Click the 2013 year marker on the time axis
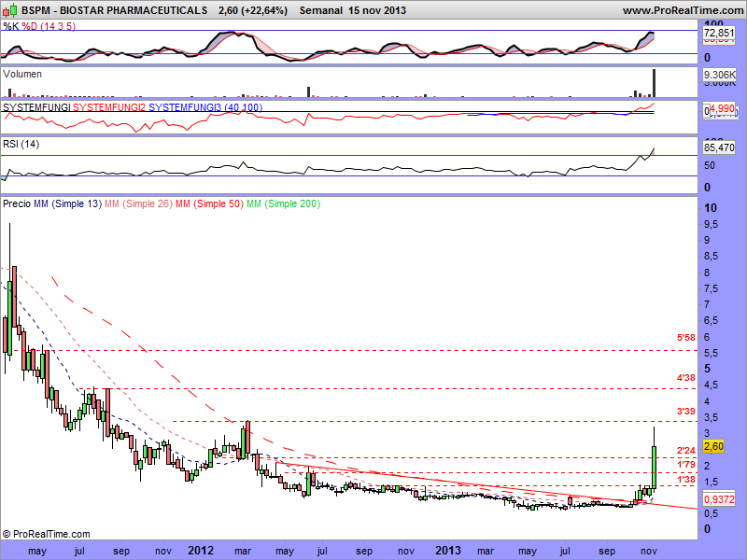 pos(448,551)
